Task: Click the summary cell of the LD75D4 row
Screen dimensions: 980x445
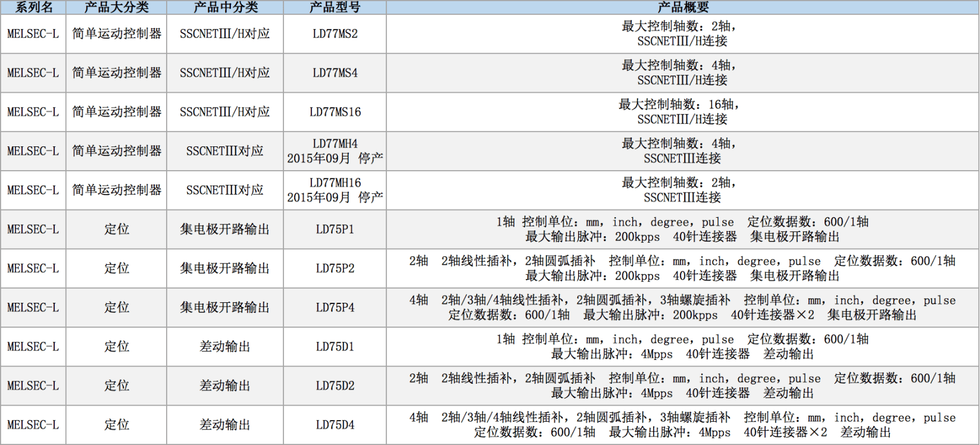Action: [682, 425]
